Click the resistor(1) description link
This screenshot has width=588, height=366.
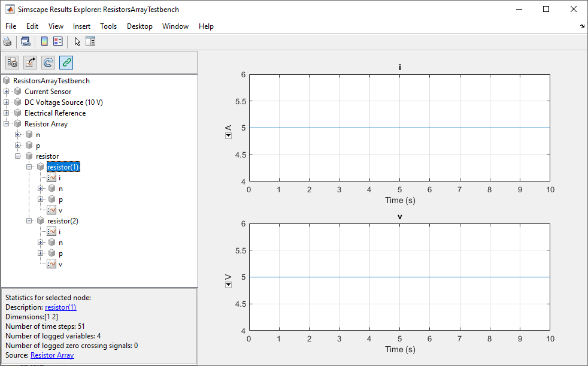click(x=60, y=307)
